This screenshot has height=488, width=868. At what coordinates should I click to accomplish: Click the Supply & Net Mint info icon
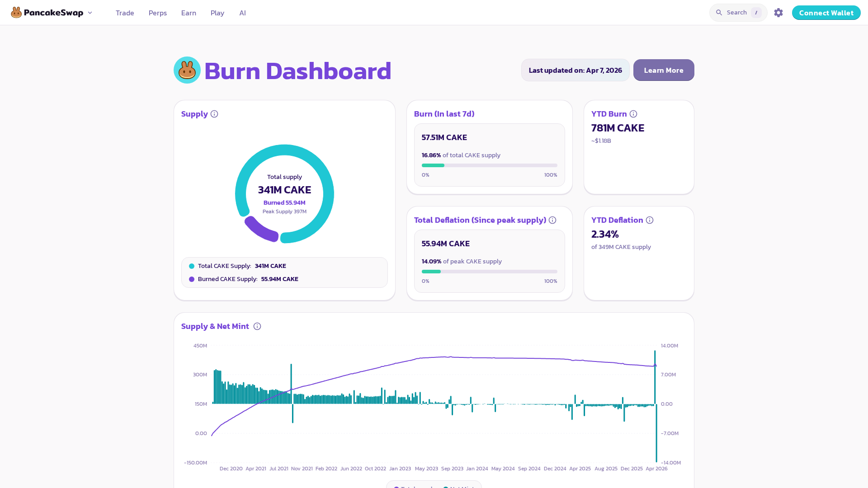tap(257, 326)
